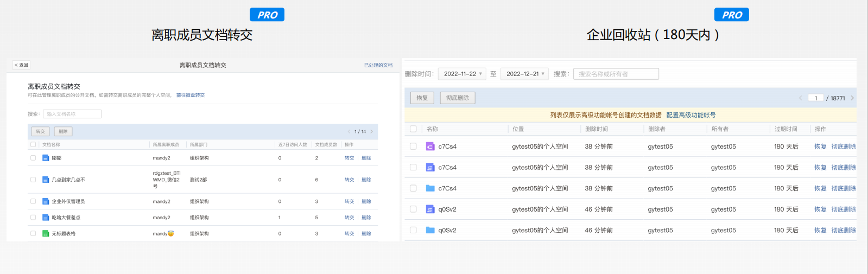868x274 pixels.
Task: Click the document icon for 嘟嘟
Action: 46,158
